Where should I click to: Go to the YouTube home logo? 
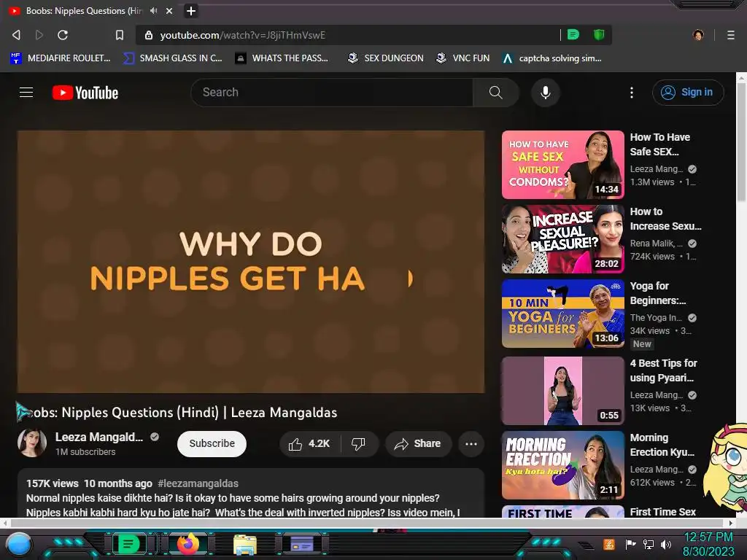click(85, 93)
